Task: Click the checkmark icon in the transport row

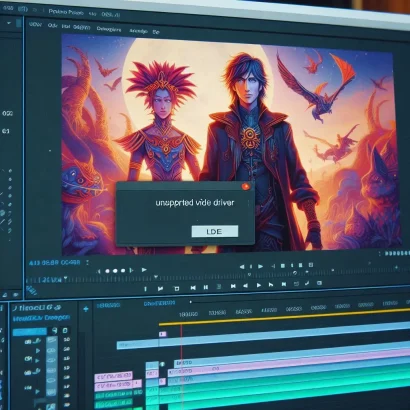Action: pyautogui.click(x=307, y=283)
